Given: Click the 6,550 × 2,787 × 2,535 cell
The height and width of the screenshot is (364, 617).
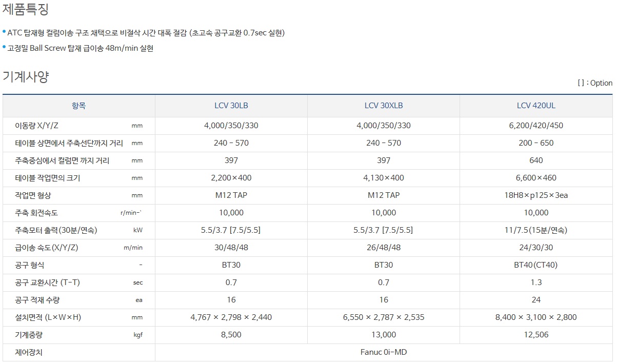Looking at the screenshot, I should pyautogui.click(x=384, y=317).
